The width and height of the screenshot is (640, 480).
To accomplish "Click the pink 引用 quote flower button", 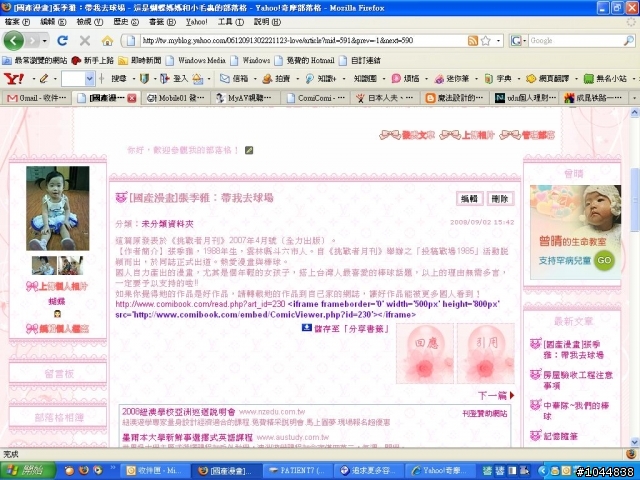I will 486,353.
